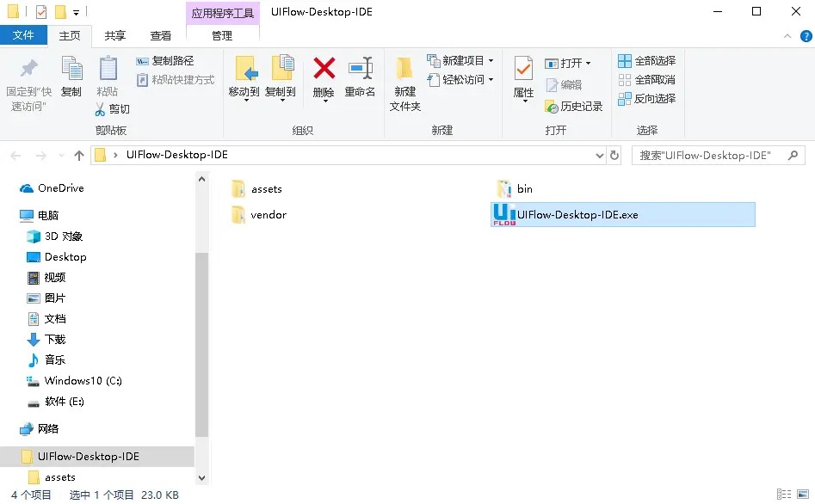Screen dimensions: 815x504
Task: Open the recent locations dropdown arrow
Action: [x=62, y=156]
